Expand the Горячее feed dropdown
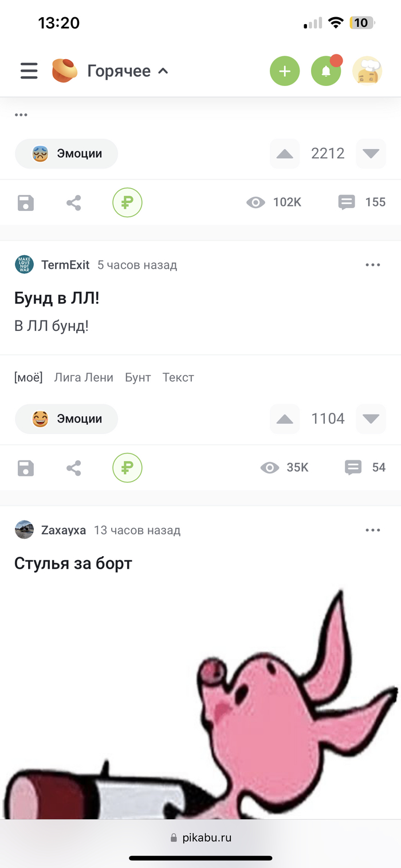 tap(128, 71)
